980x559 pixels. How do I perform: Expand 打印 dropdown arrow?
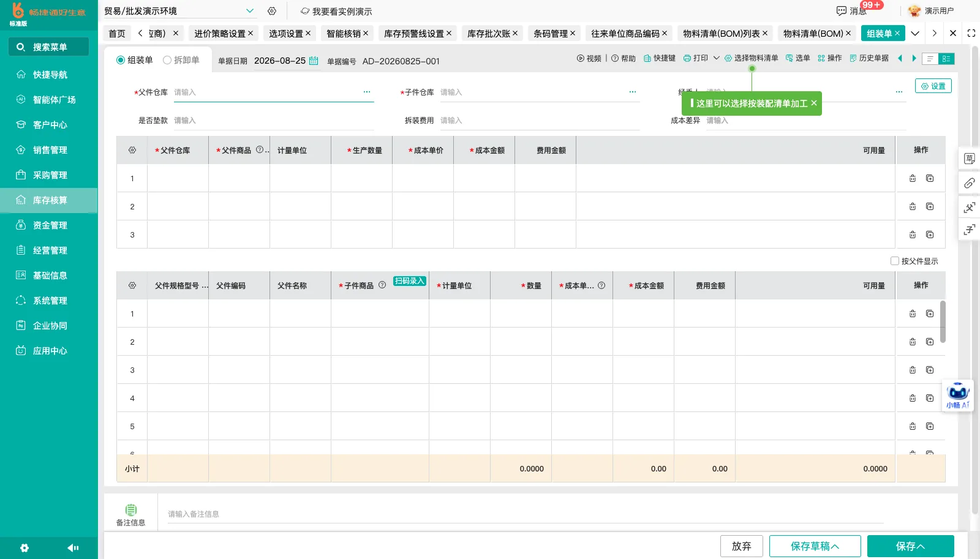point(716,58)
